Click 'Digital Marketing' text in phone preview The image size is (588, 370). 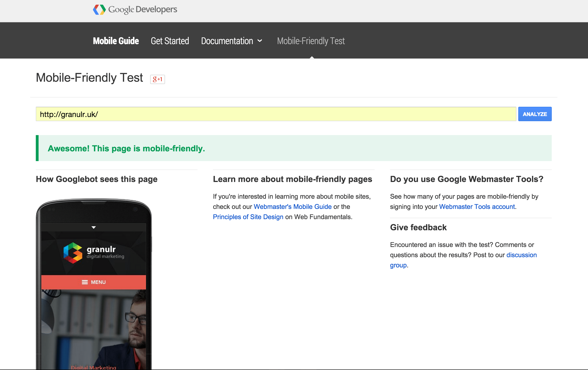93,367
